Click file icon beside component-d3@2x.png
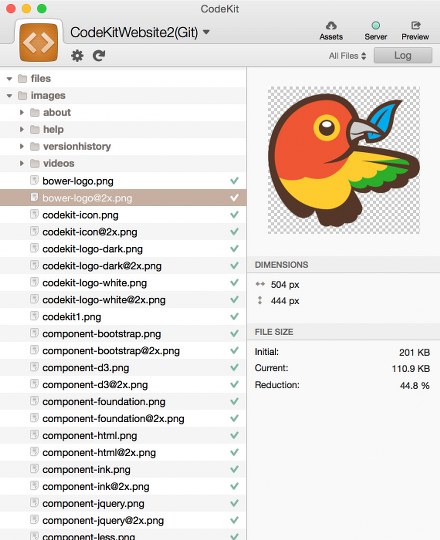 34,384
